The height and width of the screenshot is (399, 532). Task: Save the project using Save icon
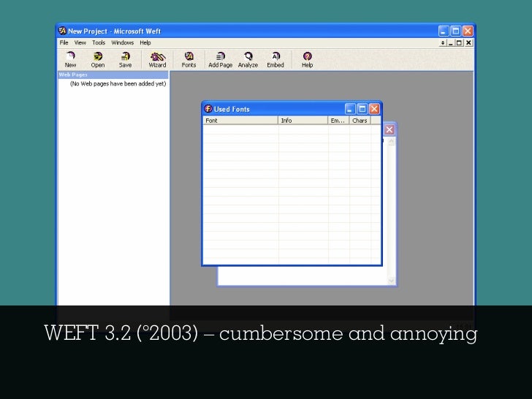(125, 59)
